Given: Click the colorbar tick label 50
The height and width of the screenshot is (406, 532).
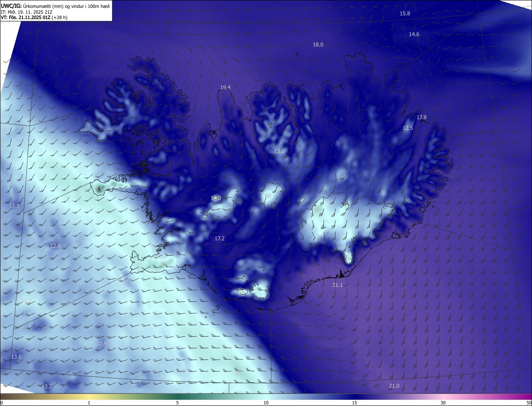Looking at the screenshot, I should 529,403.
